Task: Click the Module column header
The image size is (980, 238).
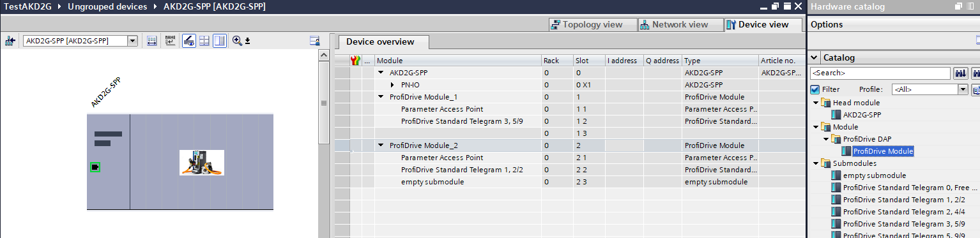Action: pos(457,61)
